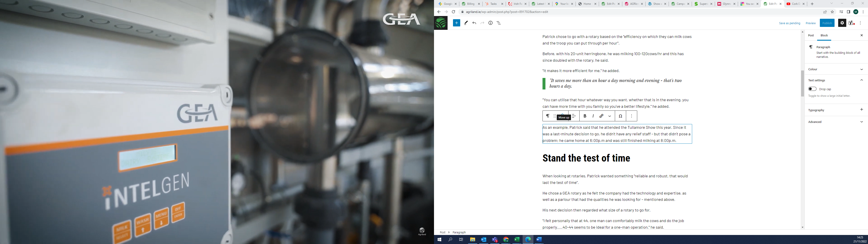Expand the Colour panel
Screen dimensions: 868x244
coord(836,69)
